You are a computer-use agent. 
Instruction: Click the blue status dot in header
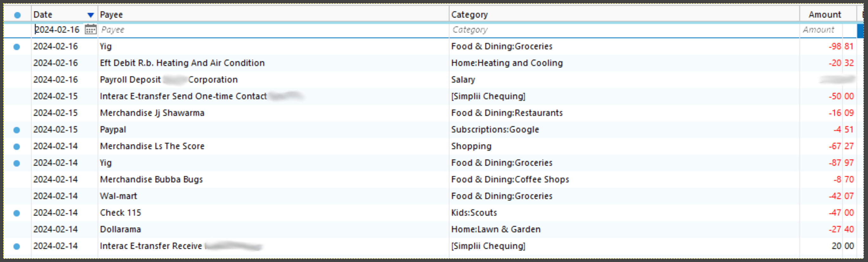(17, 15)
